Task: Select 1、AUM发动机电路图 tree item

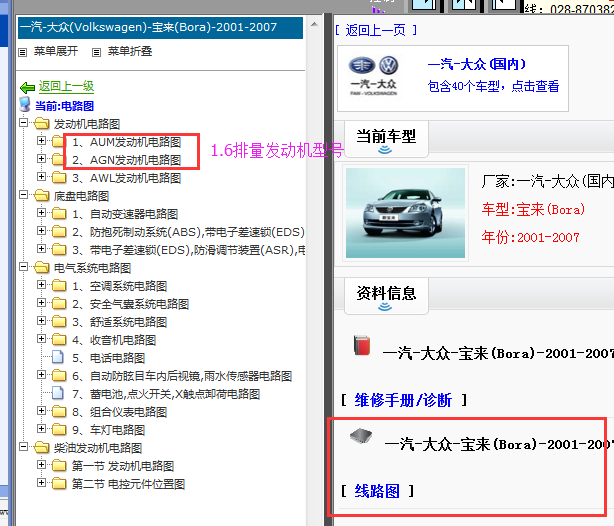Action: click(126, 142)
